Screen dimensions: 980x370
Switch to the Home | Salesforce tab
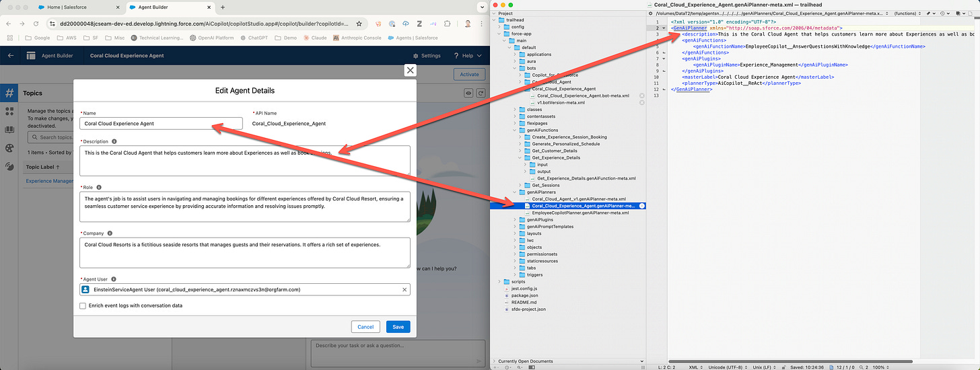[79, 7]
